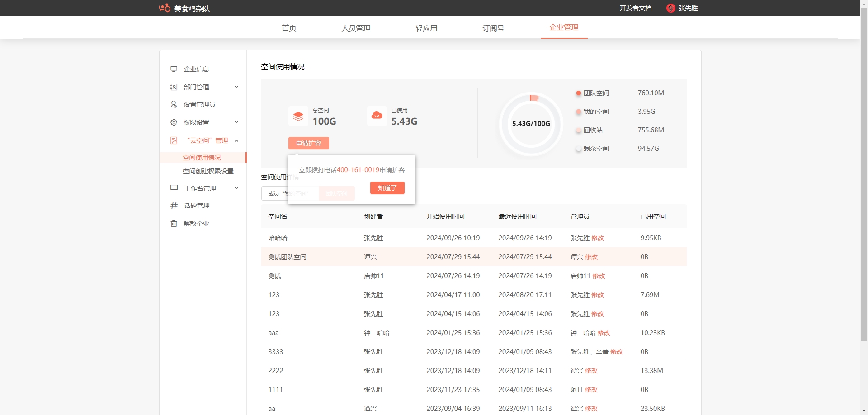Open 设置管理员 menu item
This screenshot has height=415, width=868.
point(199,104)
